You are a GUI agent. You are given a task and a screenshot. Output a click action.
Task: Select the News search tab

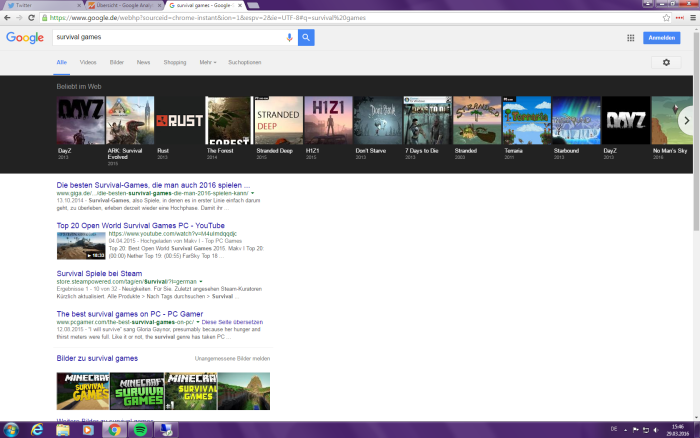[143, 63]
